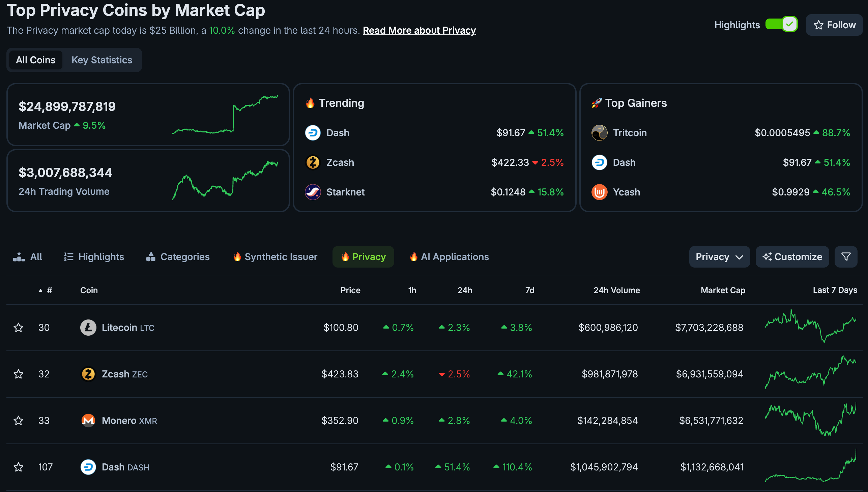Click the filter funnel icon
The height and width of the screenshot is (492, 868).
coord(846,257)
